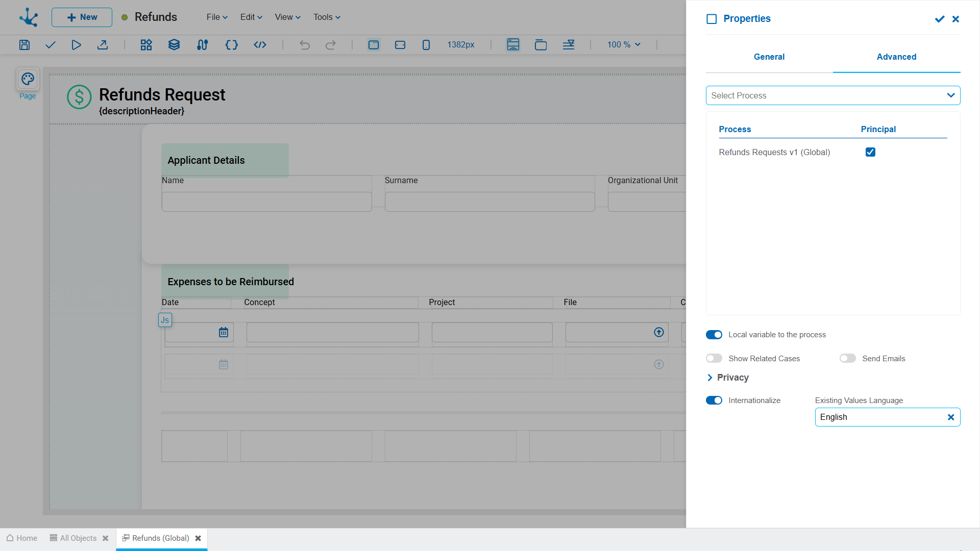Switch to Advanced tab in Properties
The image size is (980, 551).
[896, 57]
